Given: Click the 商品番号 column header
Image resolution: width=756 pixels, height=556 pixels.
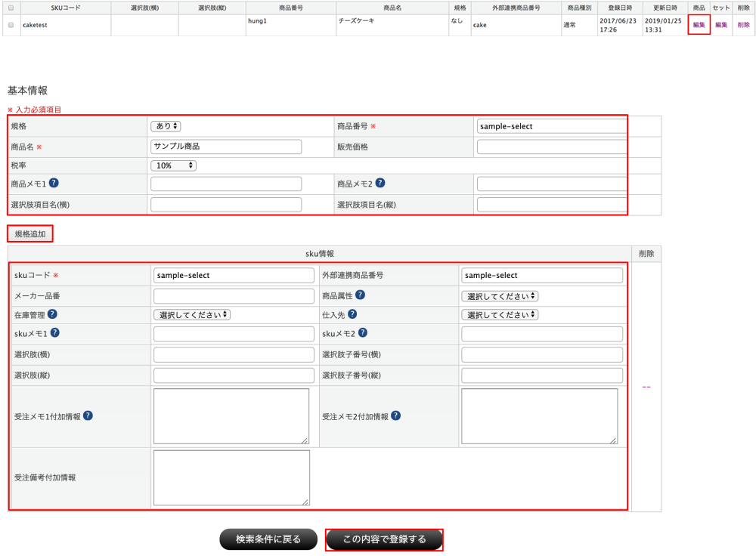Looking at the screenshot, I should [x=291, y=8].
